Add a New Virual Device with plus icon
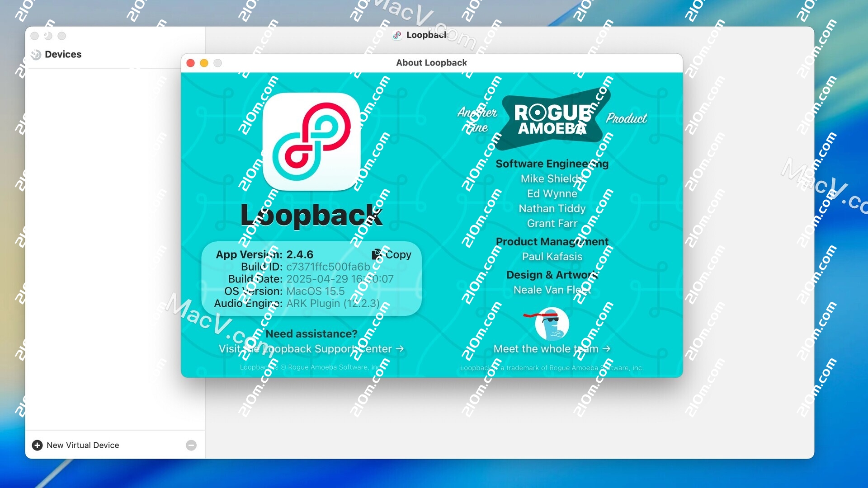 point(37,445)
